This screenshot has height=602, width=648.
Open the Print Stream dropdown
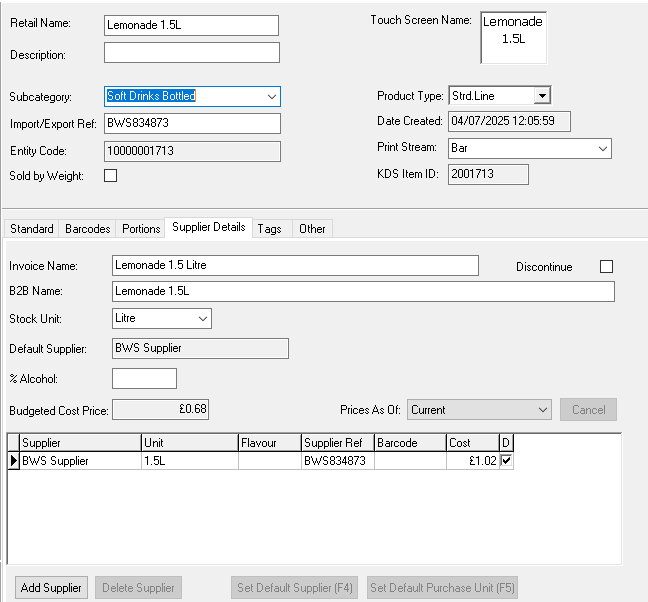point(602,148)
